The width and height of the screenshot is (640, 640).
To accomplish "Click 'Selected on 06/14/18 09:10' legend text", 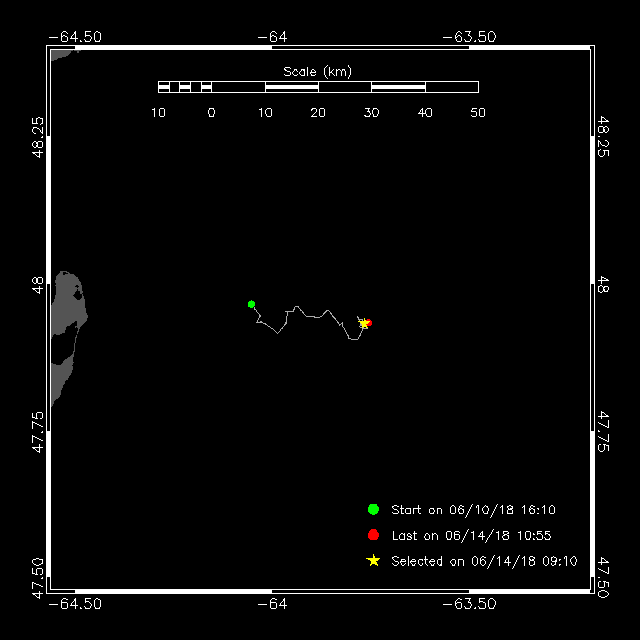I will 484,561.
